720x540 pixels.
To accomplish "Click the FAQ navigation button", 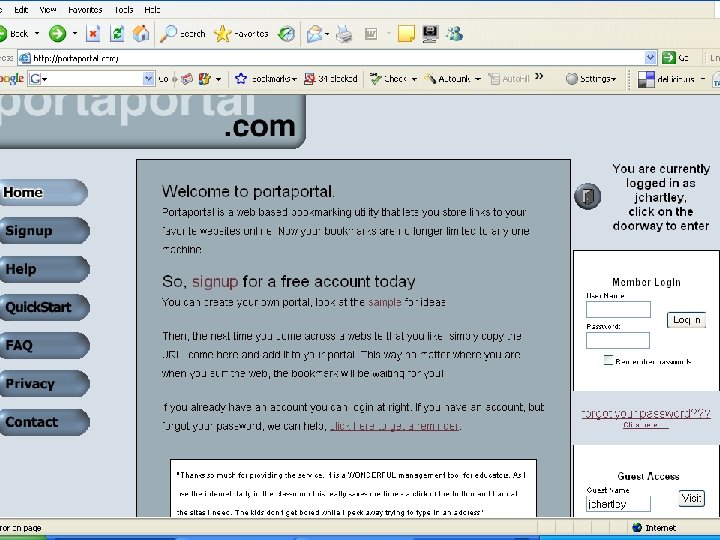I will pos(45,345).
